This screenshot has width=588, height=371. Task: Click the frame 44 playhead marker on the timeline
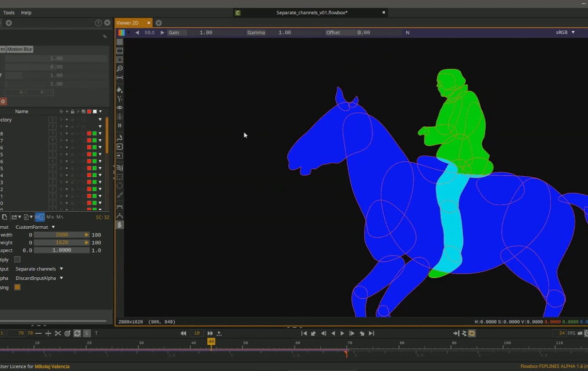point(211,342)
